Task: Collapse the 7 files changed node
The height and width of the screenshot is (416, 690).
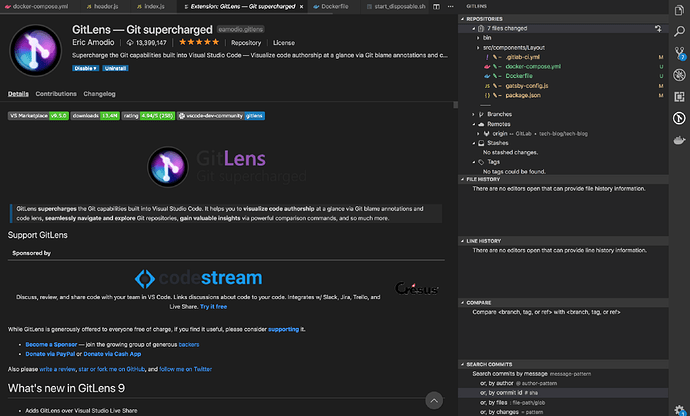Action: 473,29
